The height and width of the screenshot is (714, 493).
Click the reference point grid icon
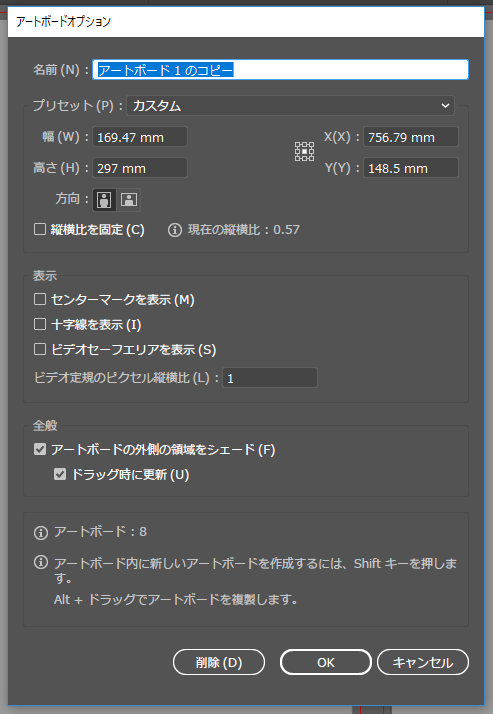coord(304,152)
